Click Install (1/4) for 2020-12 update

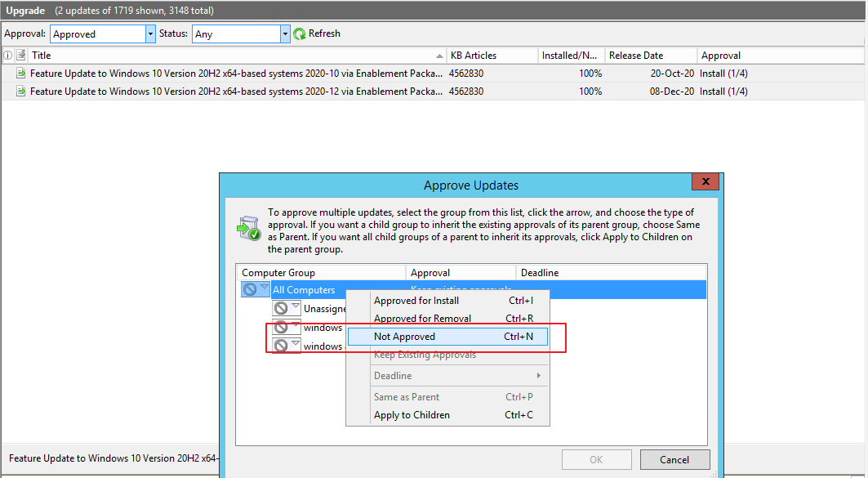[723, 92]
